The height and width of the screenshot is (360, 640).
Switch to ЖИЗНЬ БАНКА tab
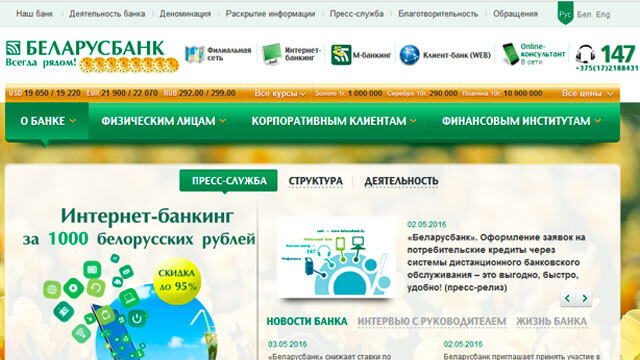pos(551,322)
